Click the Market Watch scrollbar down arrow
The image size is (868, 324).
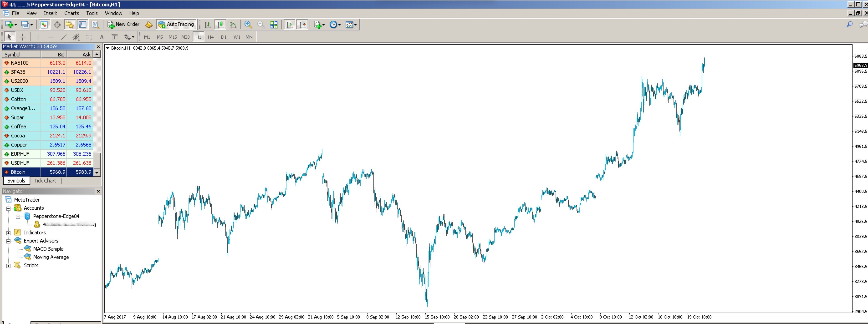97,172
